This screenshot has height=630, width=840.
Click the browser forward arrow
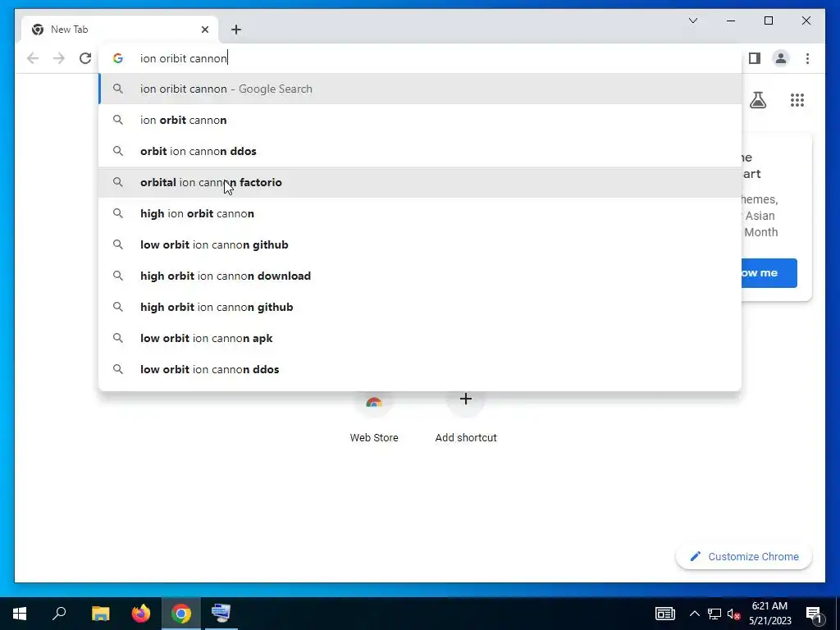(x=59, y=58)
